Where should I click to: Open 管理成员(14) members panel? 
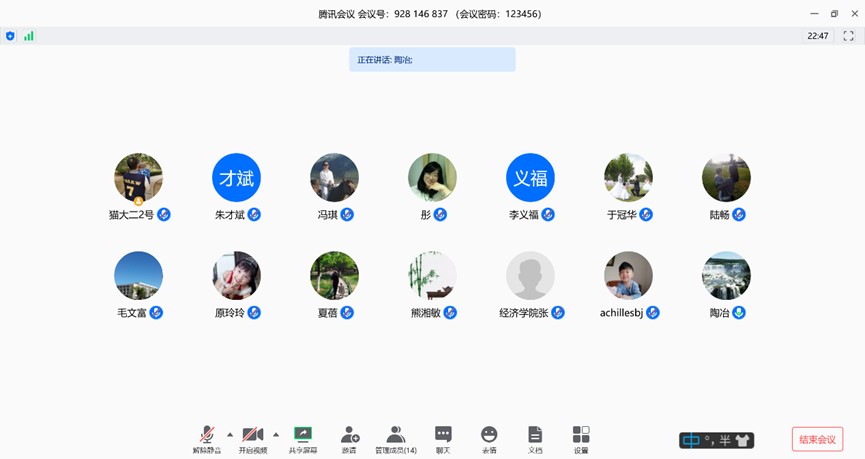pos(396,435)
